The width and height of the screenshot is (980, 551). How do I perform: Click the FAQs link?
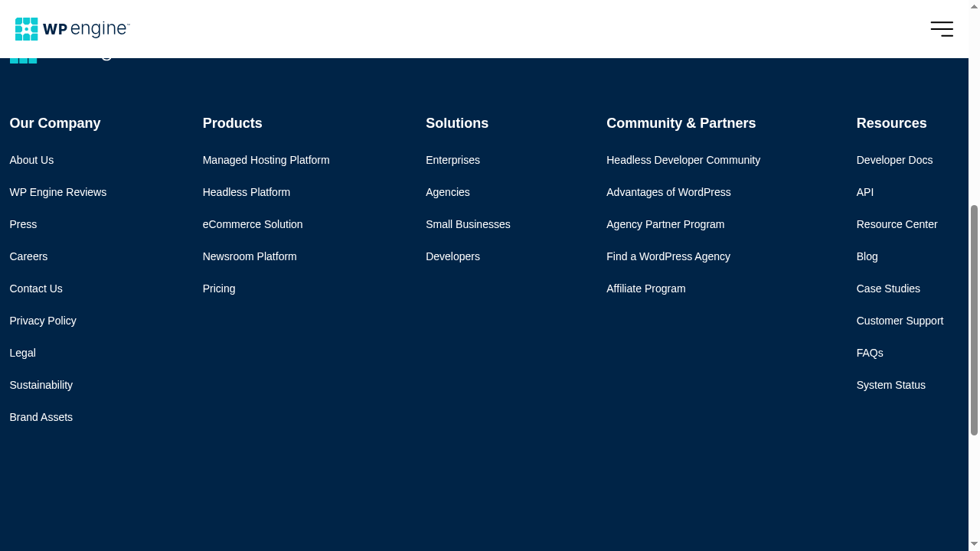point(870,353)
